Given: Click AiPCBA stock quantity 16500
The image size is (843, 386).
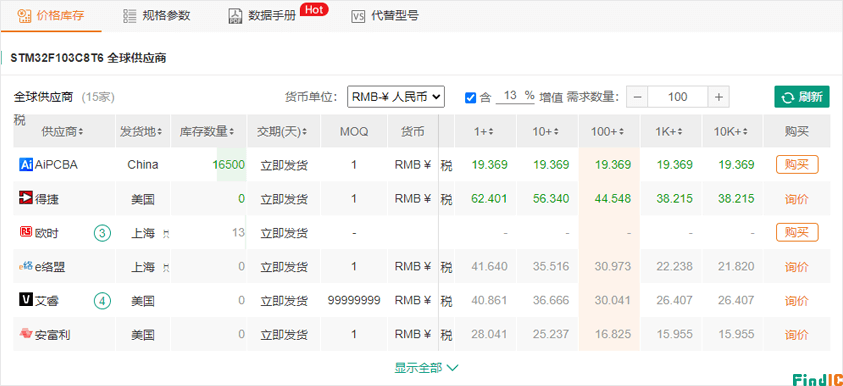Looking at the screenshot, I should pyautogui.click(x=228, y=165).
